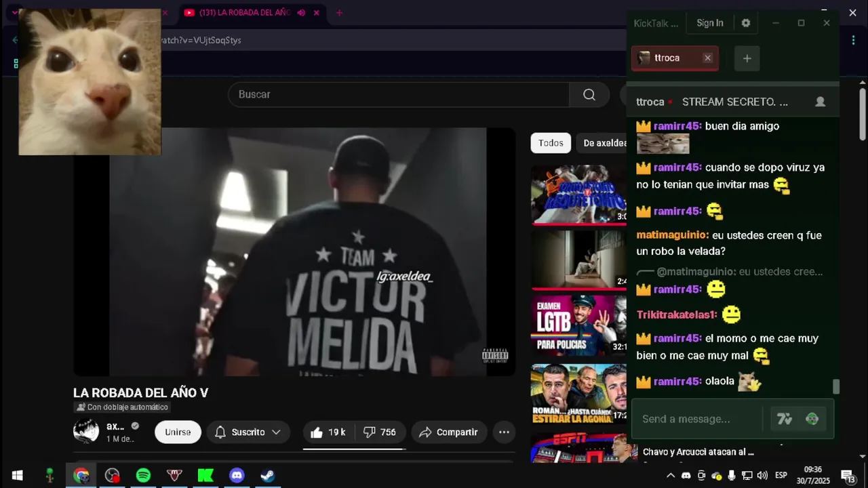This screenshot has height=488, width=868.
Task: Like the video with 19 k likes
Action: [x=328, y=432]
